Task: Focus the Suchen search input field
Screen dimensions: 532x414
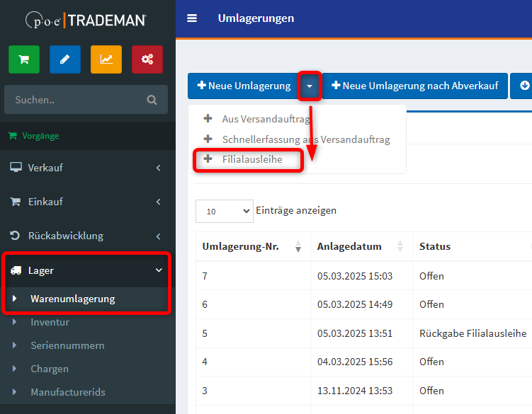Action: coord(74,100)
